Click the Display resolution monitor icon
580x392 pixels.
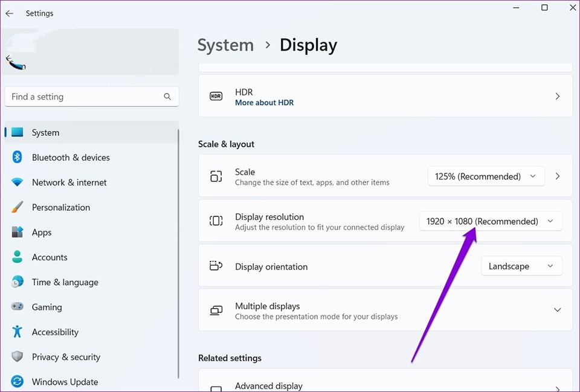[x=216, y=221]
